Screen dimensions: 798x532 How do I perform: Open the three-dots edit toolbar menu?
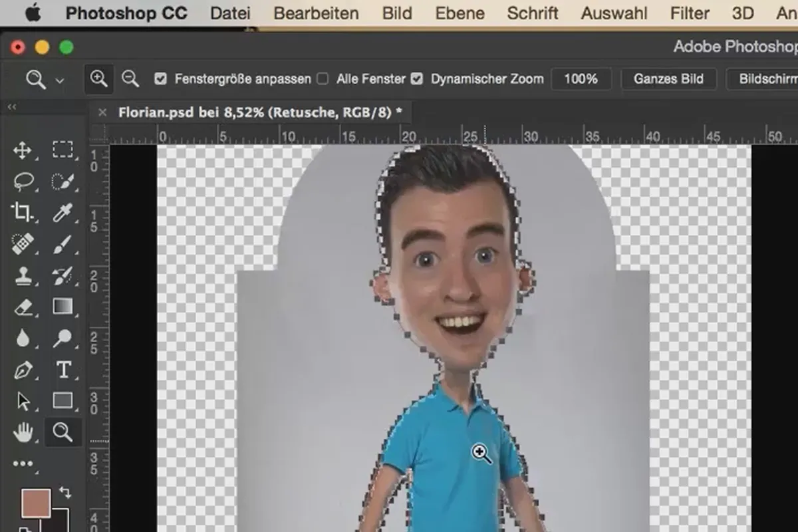point(23,464)
